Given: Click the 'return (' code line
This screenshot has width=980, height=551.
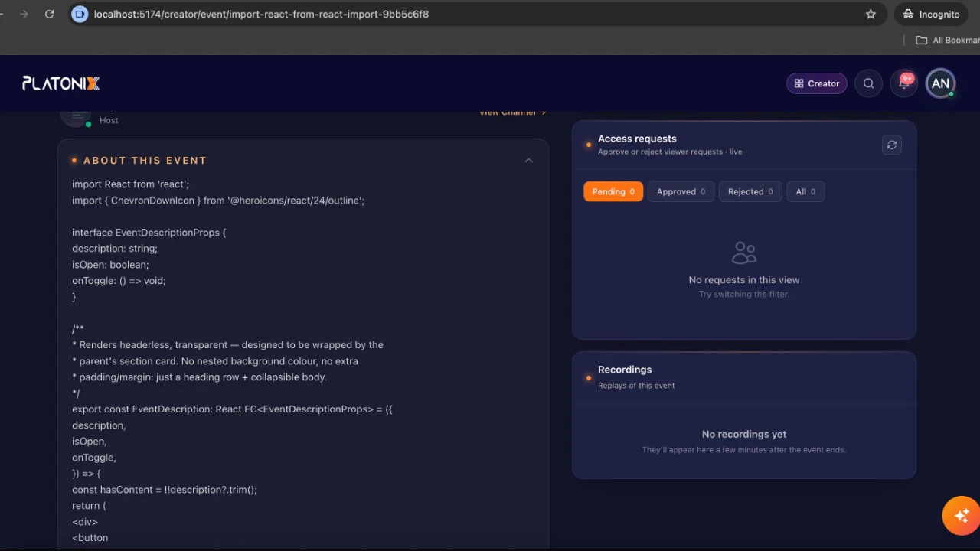Looking at the screenshot, I should 90,506.
